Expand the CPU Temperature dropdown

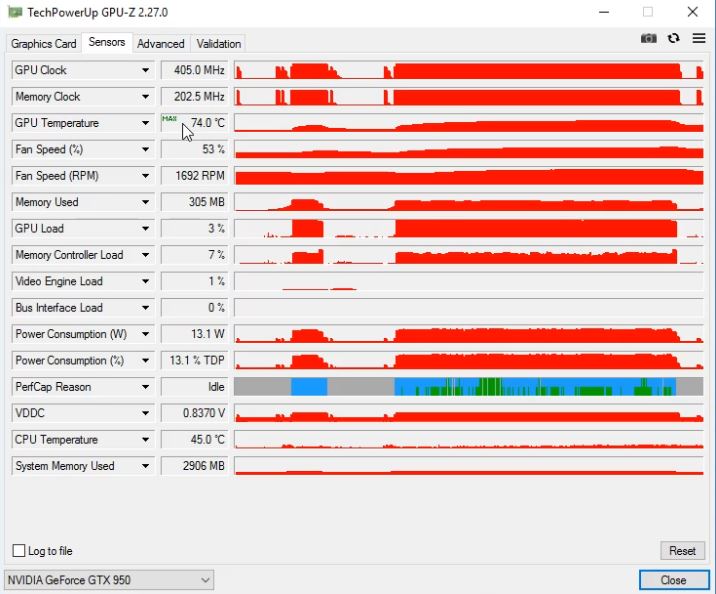145,440
